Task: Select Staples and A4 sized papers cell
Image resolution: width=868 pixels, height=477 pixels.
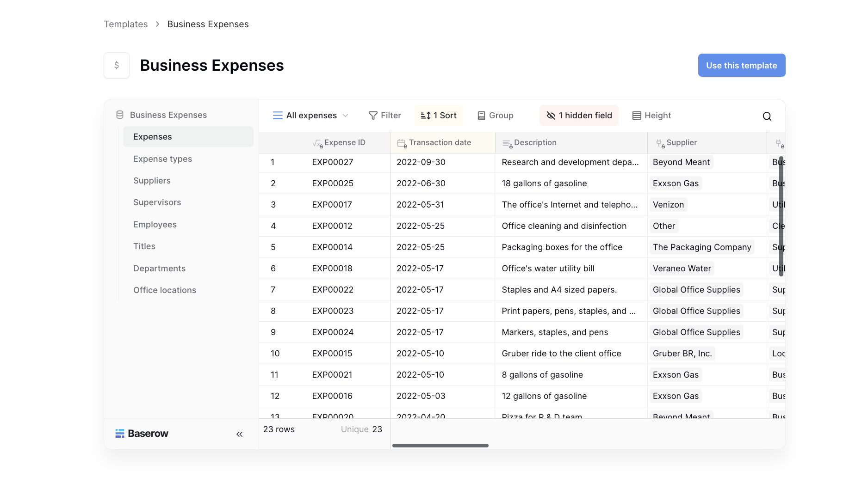Action: point(571,290)
